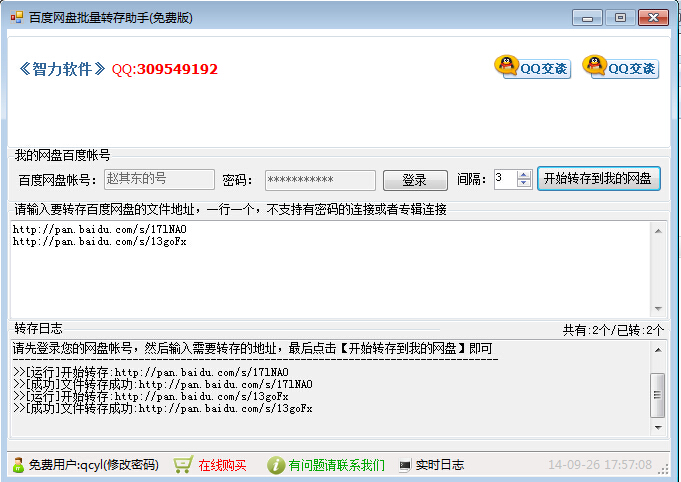Image resolution: width=681 pixels, height=482 pixels.
Task: Click URL line http://pan.baidu.com/s/17lNAO in address box
Action: [x=99, y=229]
